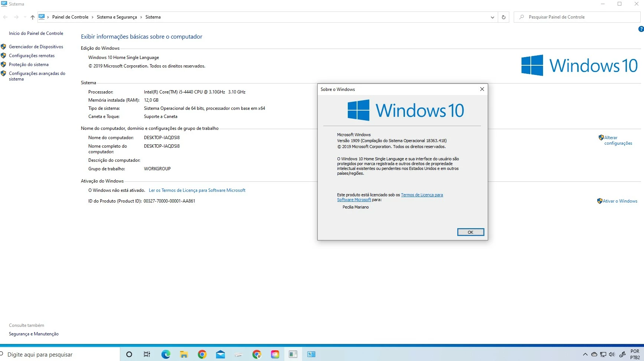644x361 pixels.
Task: Click Pecilia Mariano licensee name
Action: [x=356, y=207]
